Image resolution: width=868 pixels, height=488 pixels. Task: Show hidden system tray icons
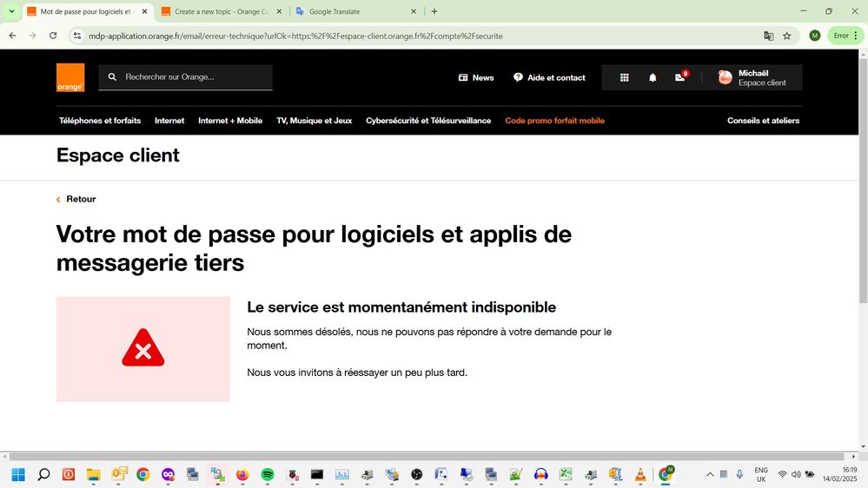point(710,475)
